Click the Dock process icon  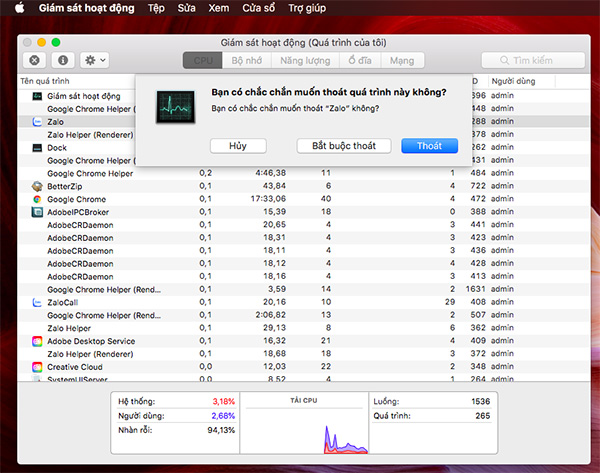(x=37, y=148)
